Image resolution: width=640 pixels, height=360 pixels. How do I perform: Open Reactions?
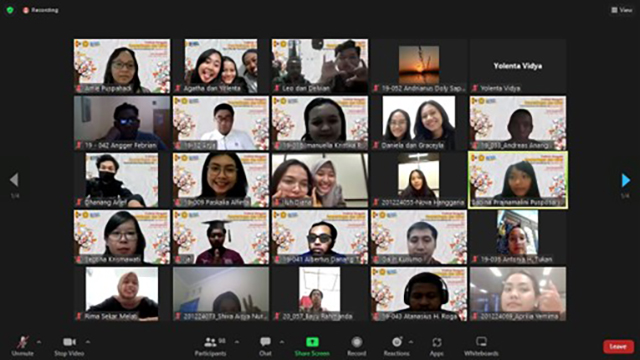[x=396, y=346]
